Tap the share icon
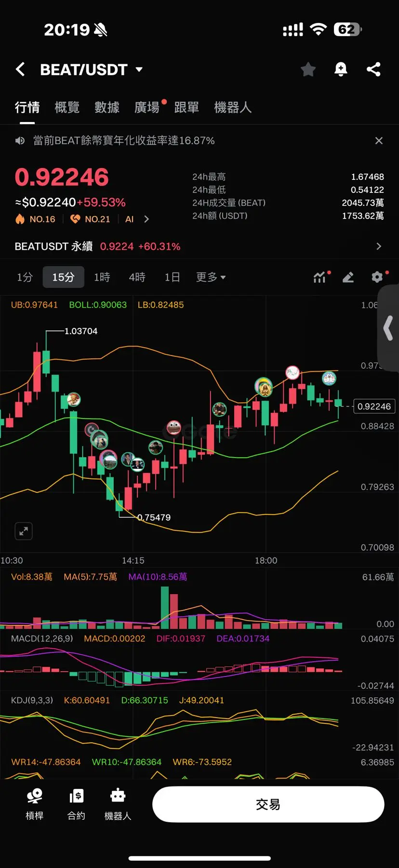 click(373, 69)
